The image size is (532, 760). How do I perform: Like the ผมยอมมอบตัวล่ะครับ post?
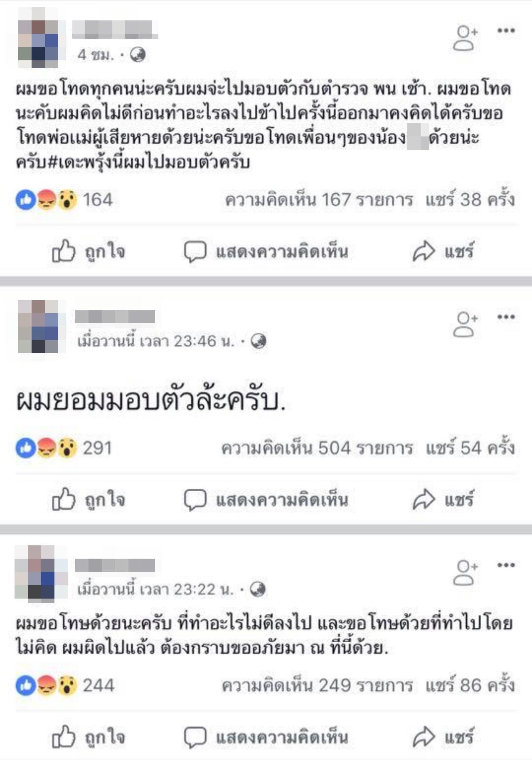click(88, 500)
